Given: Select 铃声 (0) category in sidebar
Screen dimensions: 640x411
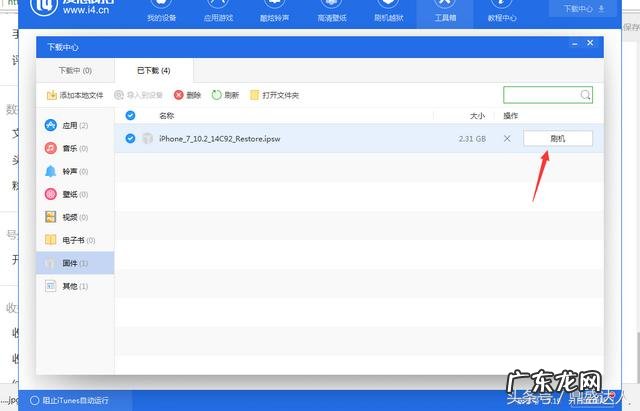Looking at the screenshot, I should point(75,171).
